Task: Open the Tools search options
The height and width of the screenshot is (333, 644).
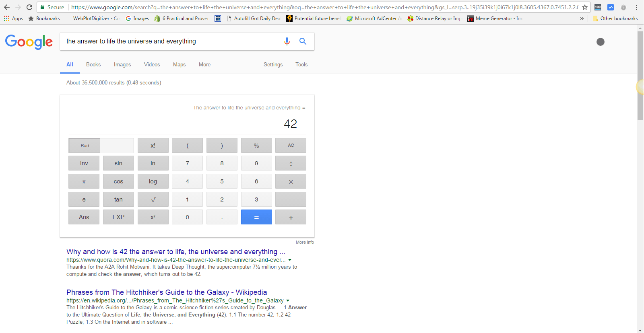Action: point(301,64)
